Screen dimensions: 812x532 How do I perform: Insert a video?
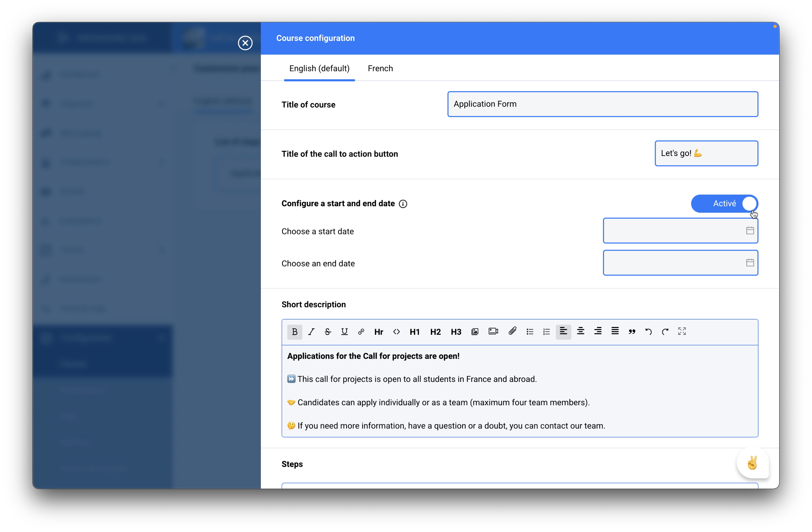tap(493, 331)
